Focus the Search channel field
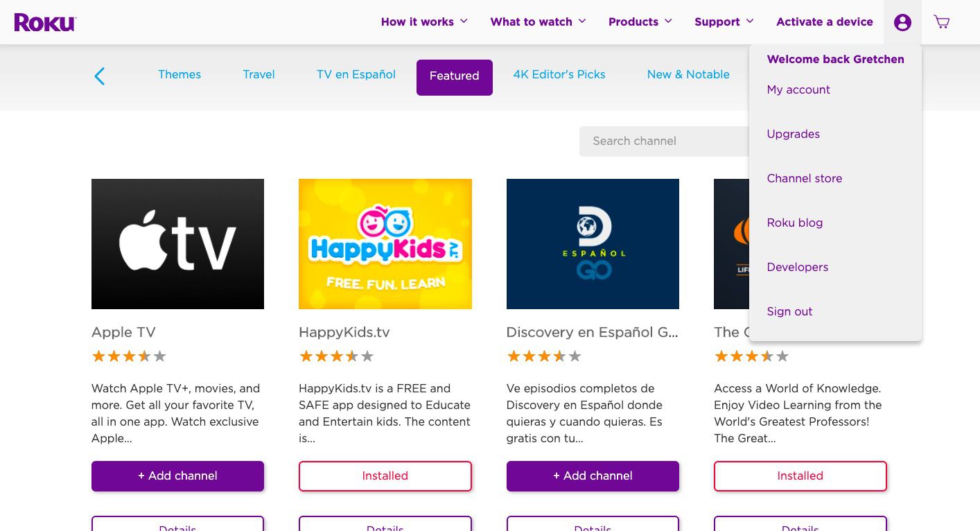This screenshot has width=980, height=531. (664, 141)
